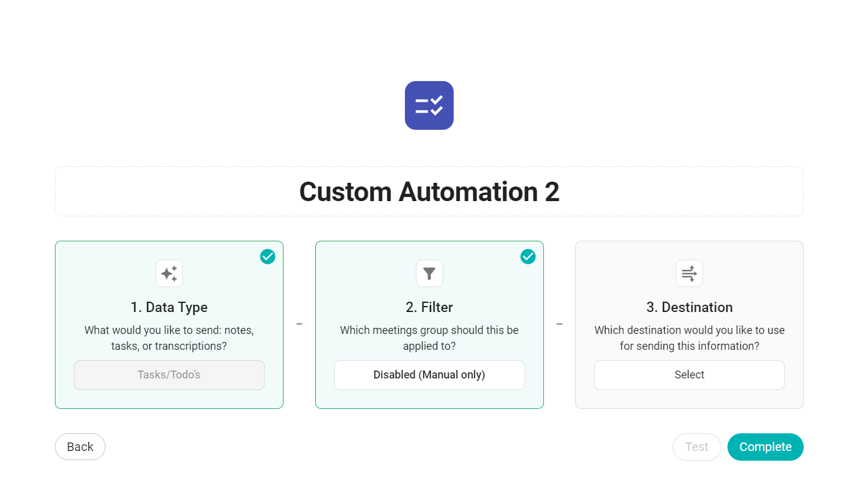Click the checkmark badge on Data Type card

[268, 257]
